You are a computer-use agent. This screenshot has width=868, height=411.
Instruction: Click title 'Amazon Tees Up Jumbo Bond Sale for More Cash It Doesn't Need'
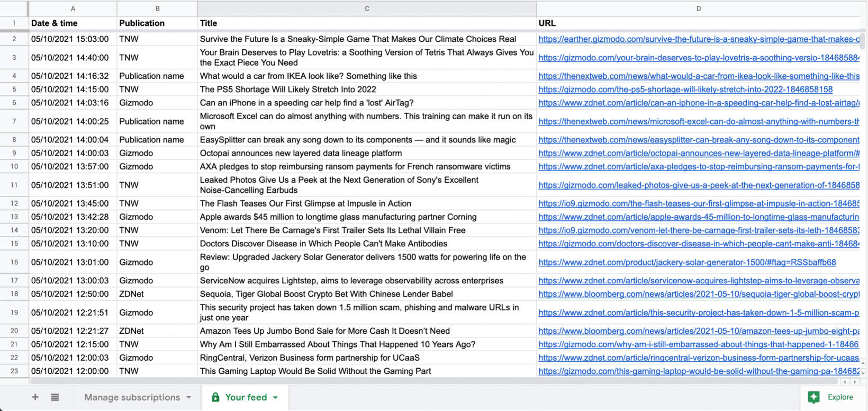click(325, 331)
